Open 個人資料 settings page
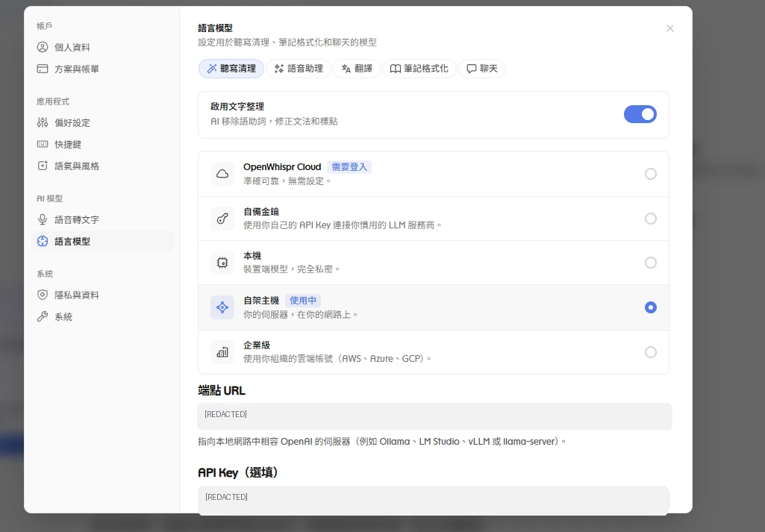This screenshot has height=532, width=765. [x=102, y=47]
